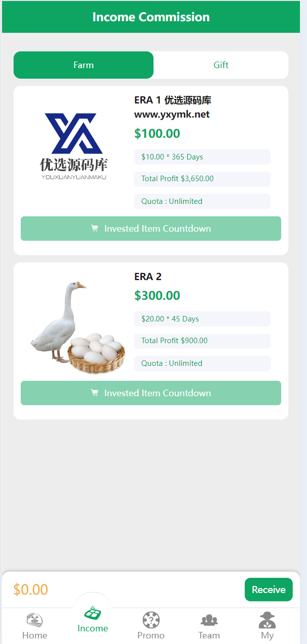Image resolution: width=307 pixels, height=644 pixels.
Task: Open the YX logo product thumbnail
Action: pyautogui.click(x=74, y=146)
